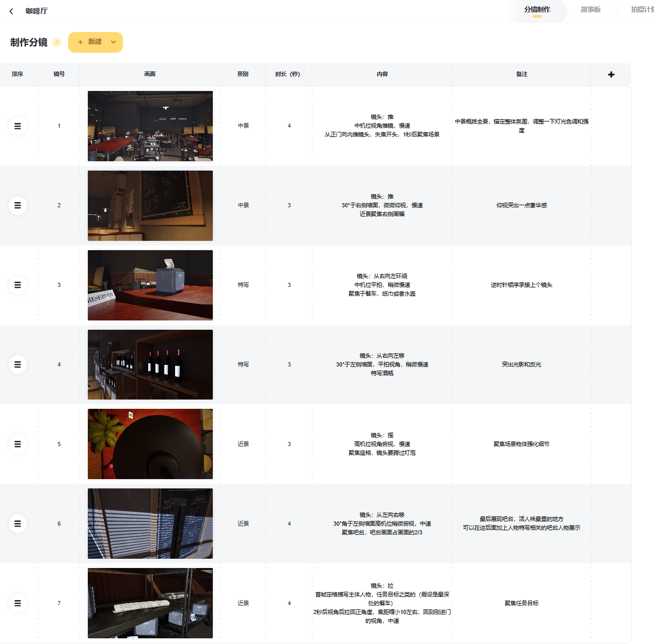This screenshot has width=654, height=644.
Task: Open the cafe interior thumbnail of shot 1
Action: (x=150, y=126)
